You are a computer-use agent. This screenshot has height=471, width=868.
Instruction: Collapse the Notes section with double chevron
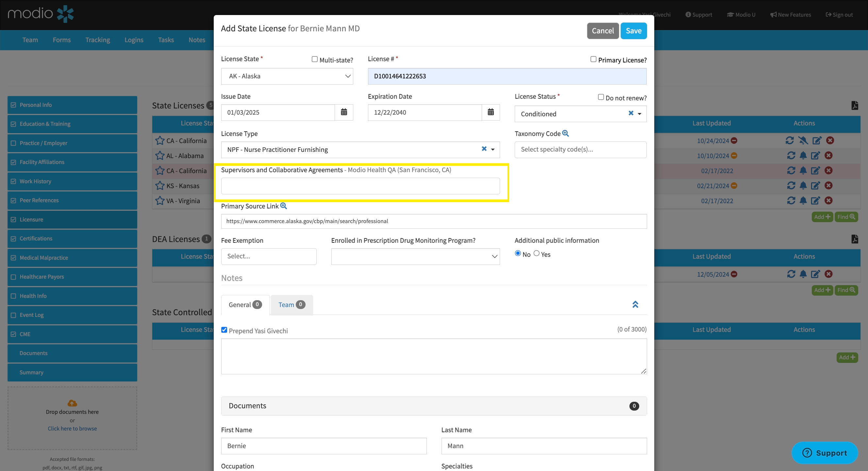pyautogui.click(x=635, y=304)
